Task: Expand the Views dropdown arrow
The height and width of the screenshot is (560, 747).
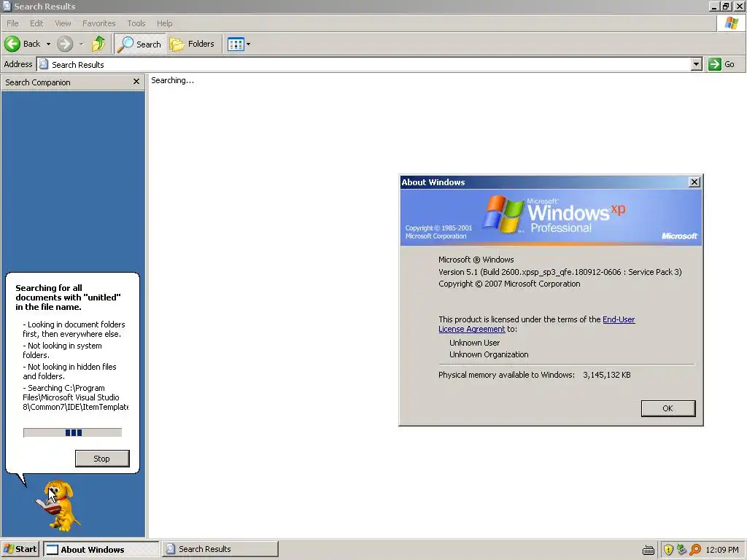Action: (248, 44)
